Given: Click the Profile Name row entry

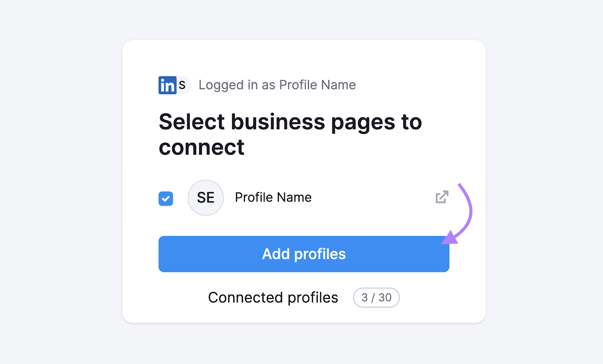Looking at the screenshot, I should point(273,197).
